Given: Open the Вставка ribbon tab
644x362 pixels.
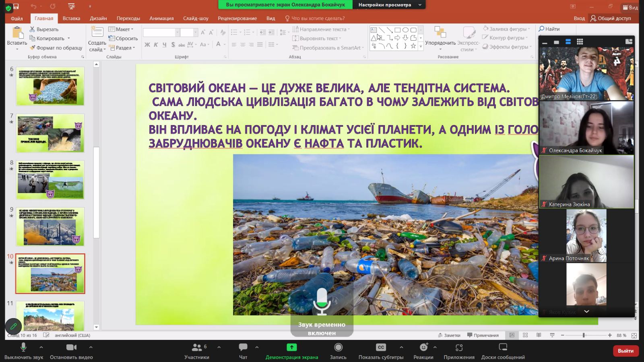Looking at the screenshot, I should tap(71, 18).
